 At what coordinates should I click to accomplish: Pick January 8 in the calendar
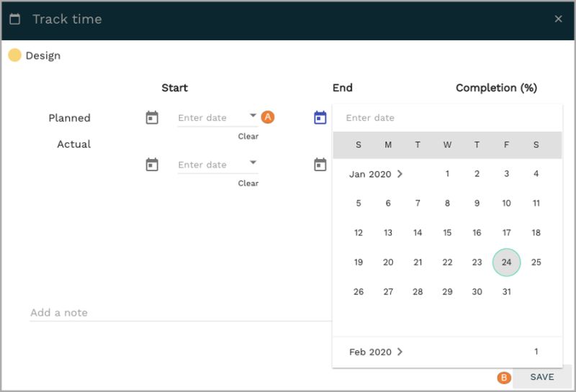(x=447, y=203)
